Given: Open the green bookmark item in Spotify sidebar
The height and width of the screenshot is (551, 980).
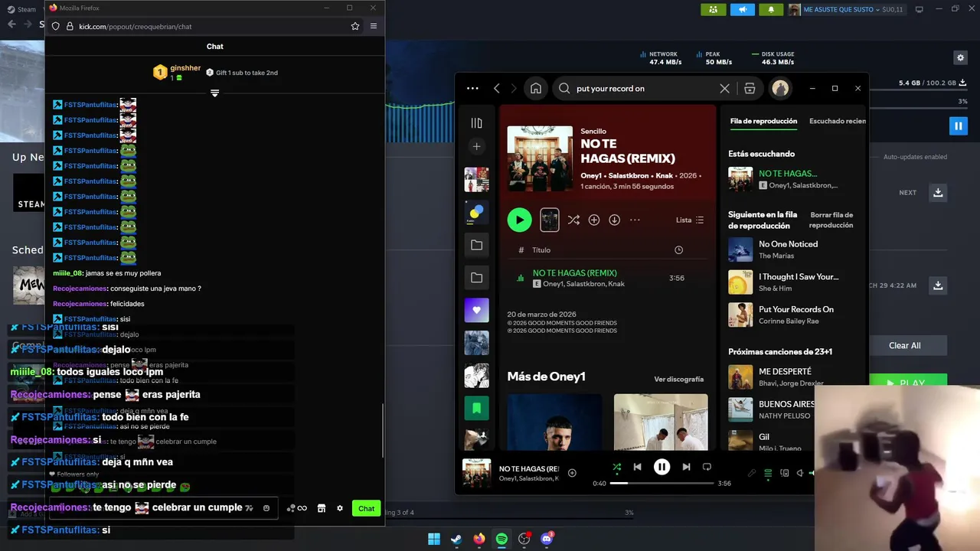Looking at the screenshot, I should (476, 408).
